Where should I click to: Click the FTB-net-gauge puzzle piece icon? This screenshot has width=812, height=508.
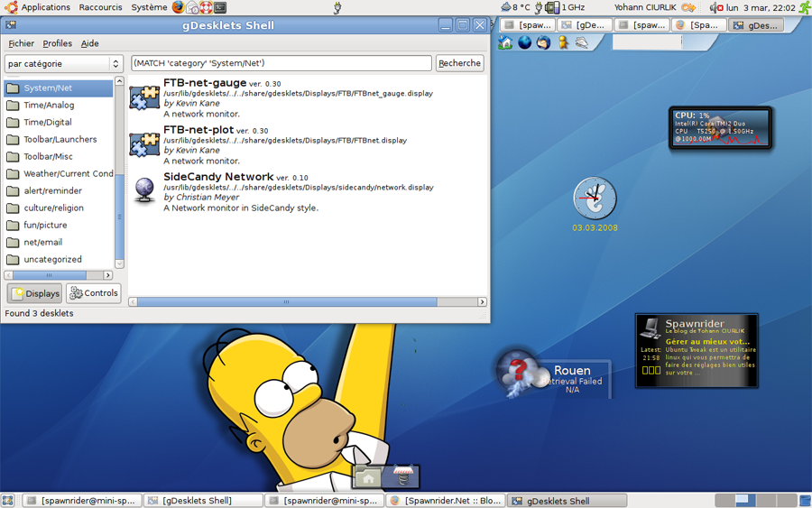[144, 97]
